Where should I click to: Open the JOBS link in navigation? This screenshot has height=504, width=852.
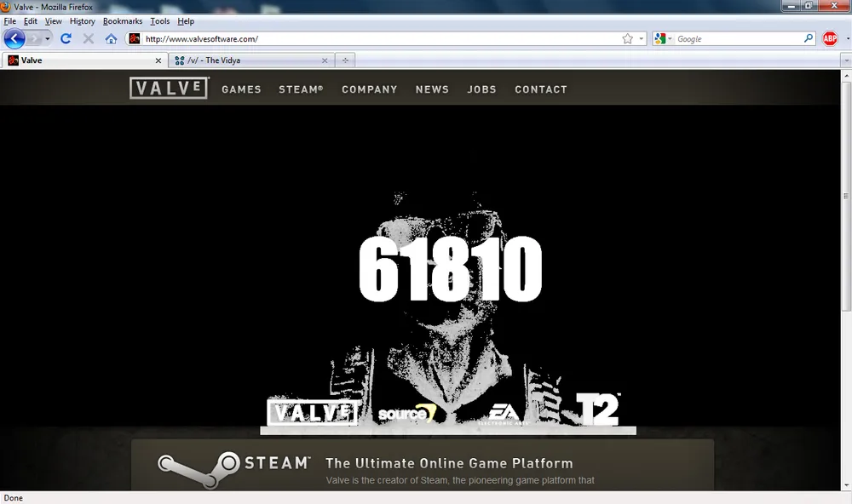coord(481,89)
